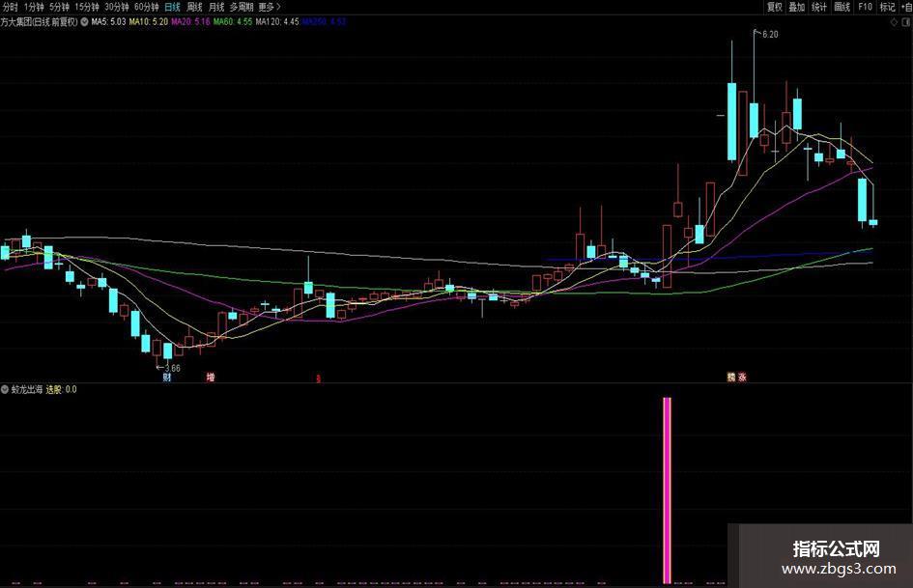Click the 标记 mark button
Screen dimensions: 913x588
[x=887, y=7]
